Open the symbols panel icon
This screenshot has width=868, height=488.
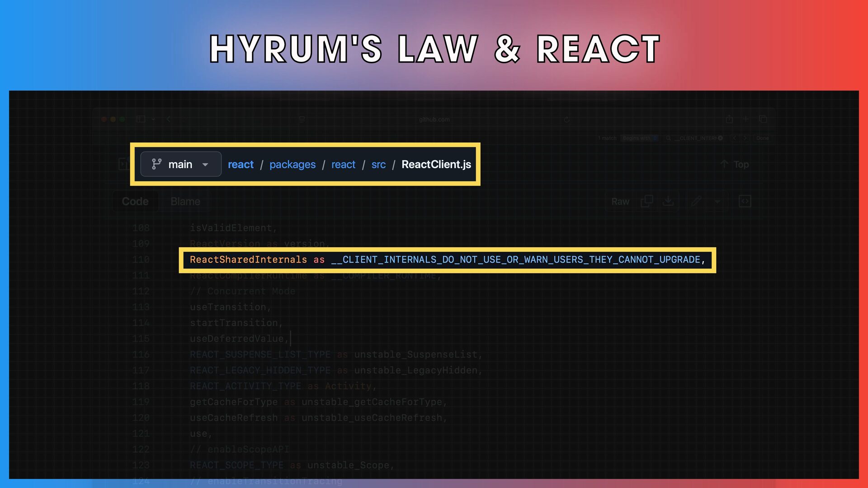tap(745, 202)
